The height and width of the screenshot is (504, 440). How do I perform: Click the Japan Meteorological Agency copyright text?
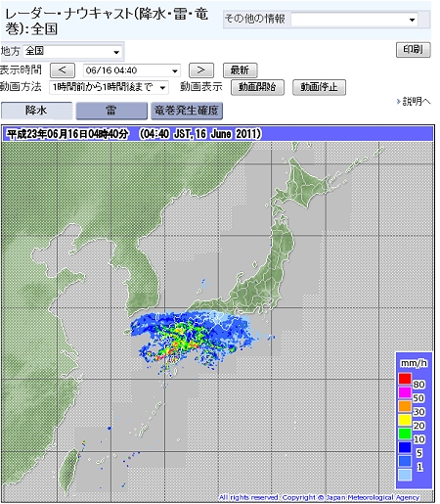point(319,497)
